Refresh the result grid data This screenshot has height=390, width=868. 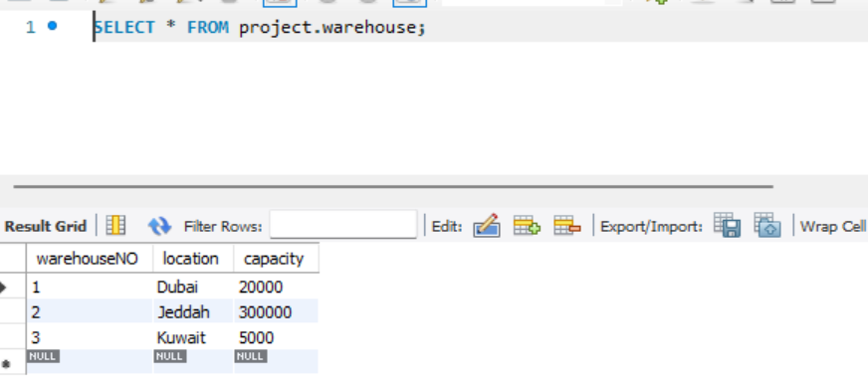[159, 226]
